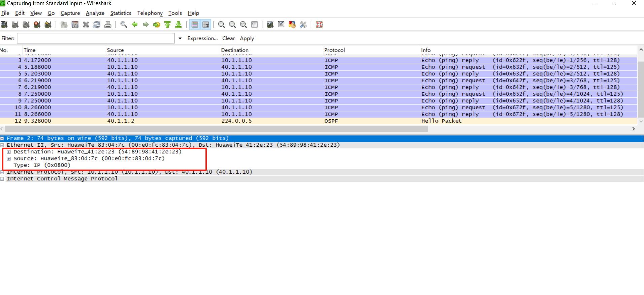Jump to the last packet icon
This screenshot has height=295, width=644.
(179, 25)
